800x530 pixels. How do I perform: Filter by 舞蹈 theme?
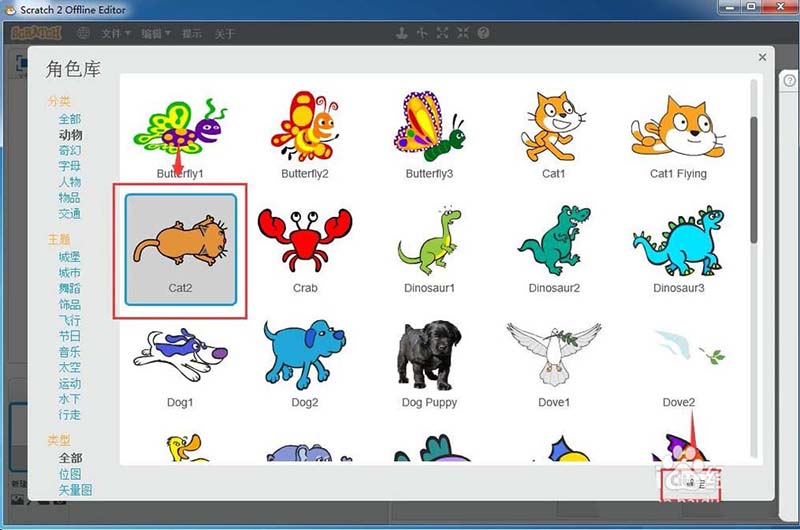(70, 288)
